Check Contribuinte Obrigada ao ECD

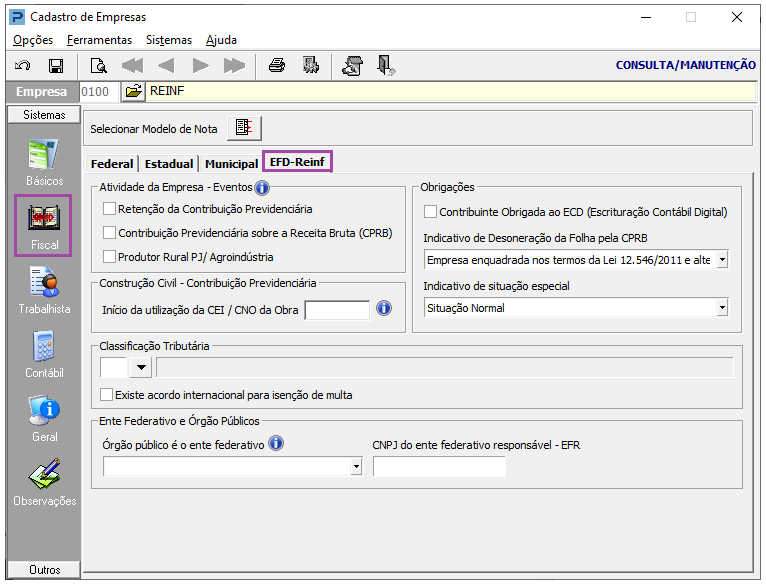tap(430, 212)
